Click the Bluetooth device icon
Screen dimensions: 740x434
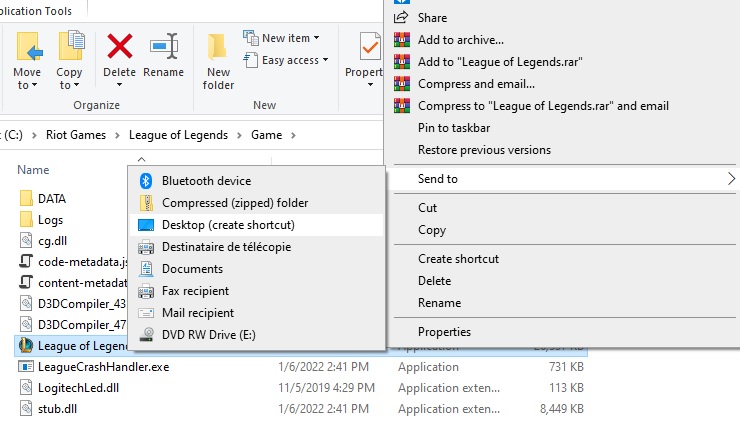pyautogui.click(x=146, y=181)
